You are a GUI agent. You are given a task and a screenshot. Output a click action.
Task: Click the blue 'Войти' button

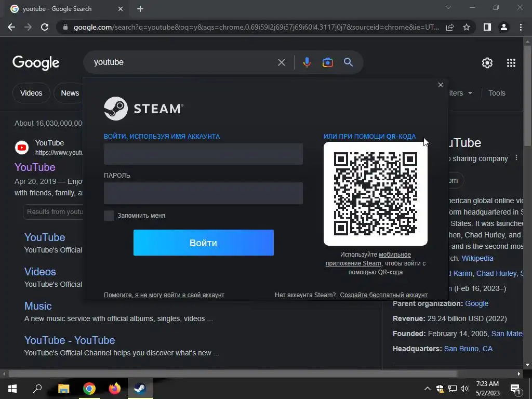[203, 243]
